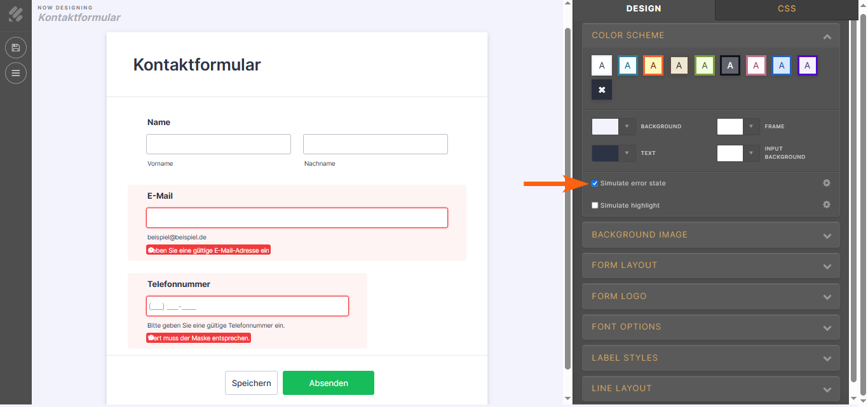Expand the Line Layout section
This screenshot has height=407, width=868.
click(711, 389)
